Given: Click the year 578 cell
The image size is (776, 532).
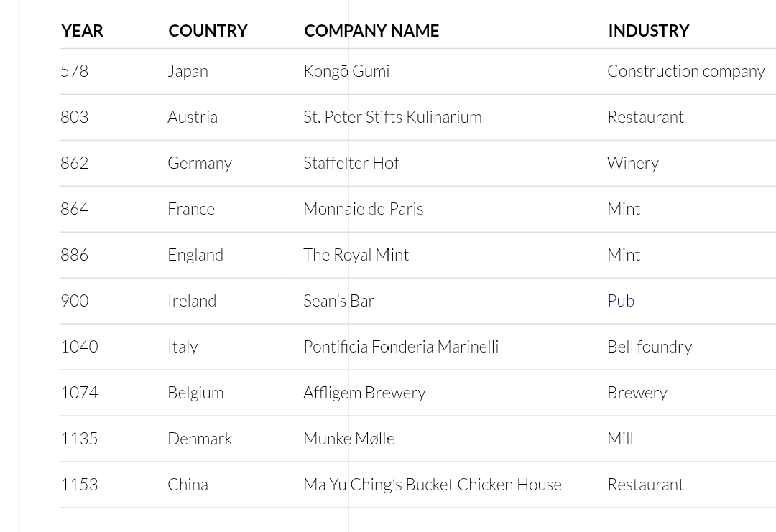Looking at the screenshot, I should click(x=75, y=71).
